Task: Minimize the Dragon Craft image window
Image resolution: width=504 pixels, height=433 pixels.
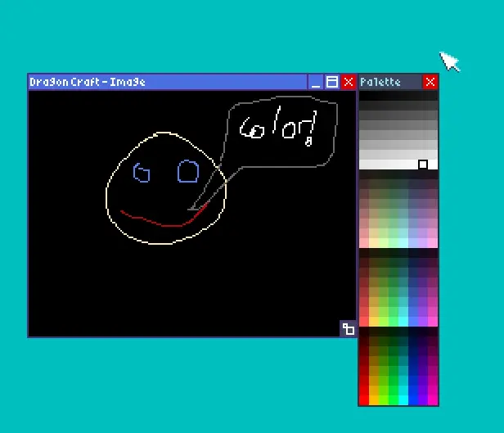Action: point(316,82)
